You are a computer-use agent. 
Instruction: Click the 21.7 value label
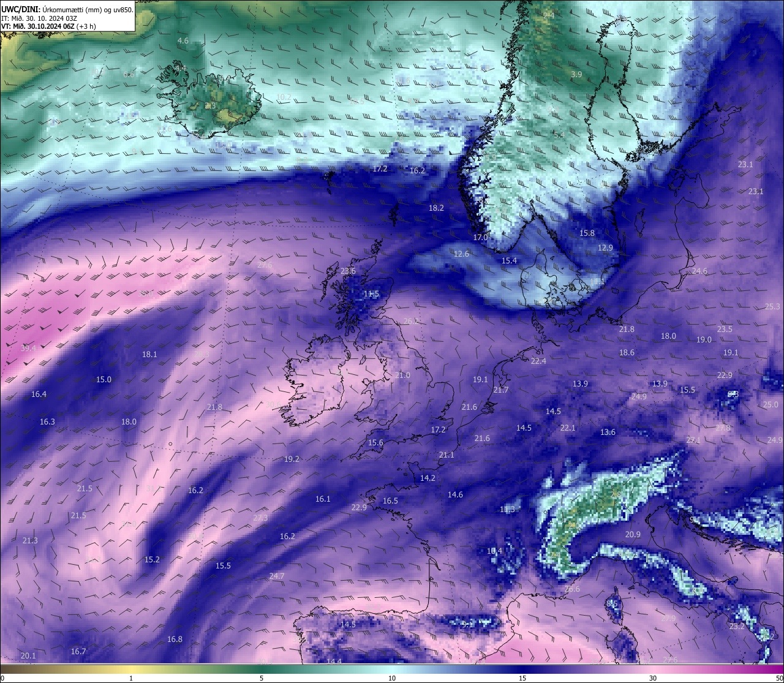(501, 390)
